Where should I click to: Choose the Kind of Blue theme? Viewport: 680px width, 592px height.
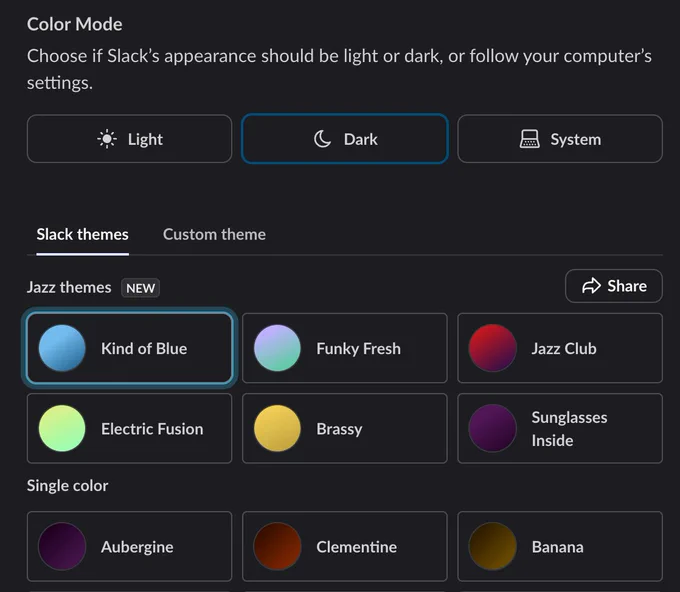click(129, 348)
